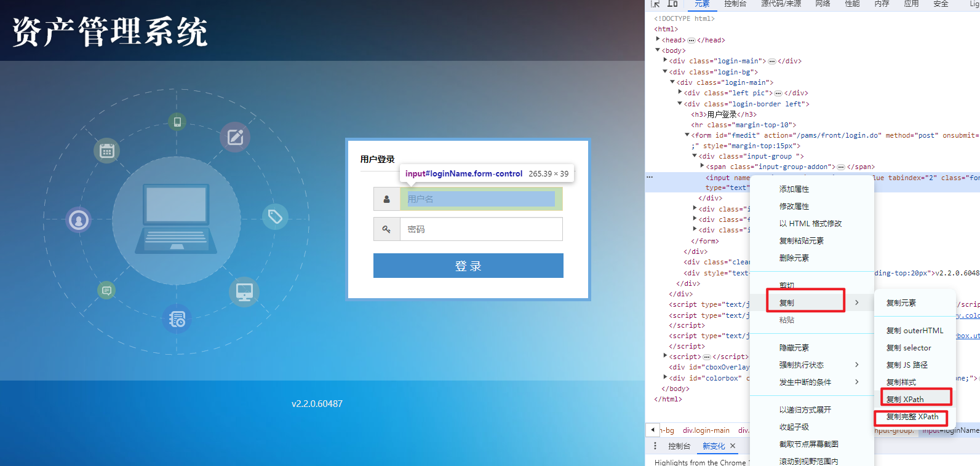980x466 pixels.
Task: Click the user icon beside the 用户名 field
Action: coord(386,199)
